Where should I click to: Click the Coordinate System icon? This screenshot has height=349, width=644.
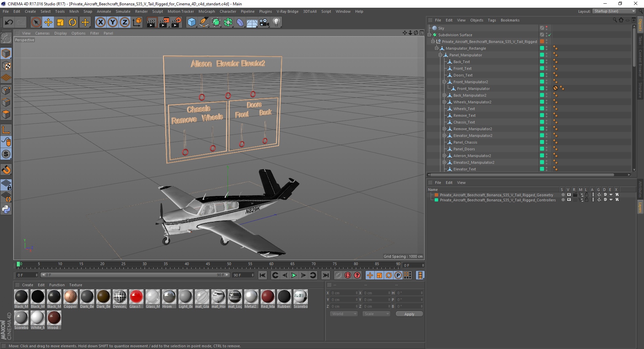pyautogui.click(x=137, y=22)
